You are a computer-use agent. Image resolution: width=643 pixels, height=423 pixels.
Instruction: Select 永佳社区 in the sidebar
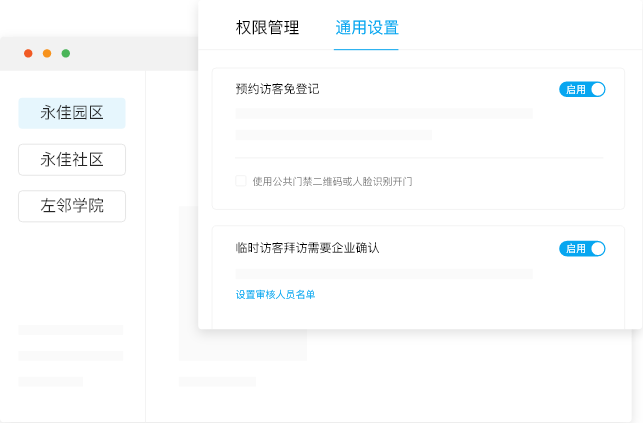tap(72, 160)
